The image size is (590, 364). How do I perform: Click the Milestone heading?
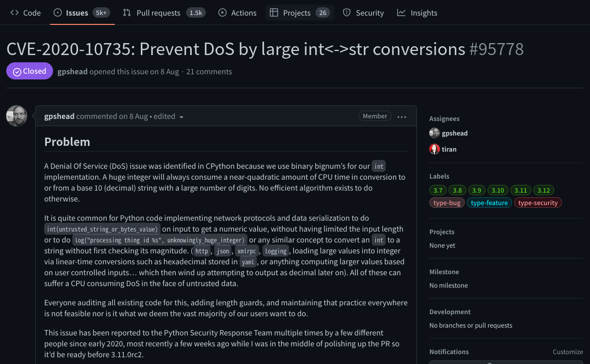(444, 272)
